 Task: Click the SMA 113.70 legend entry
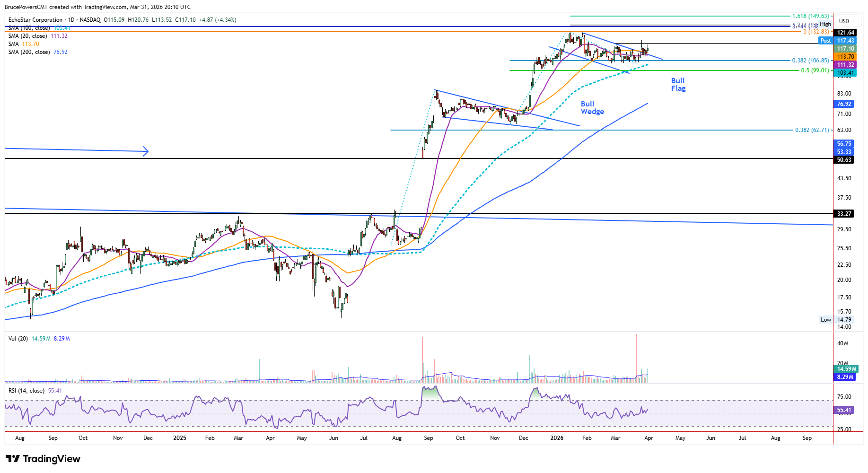tap(24, 44)
